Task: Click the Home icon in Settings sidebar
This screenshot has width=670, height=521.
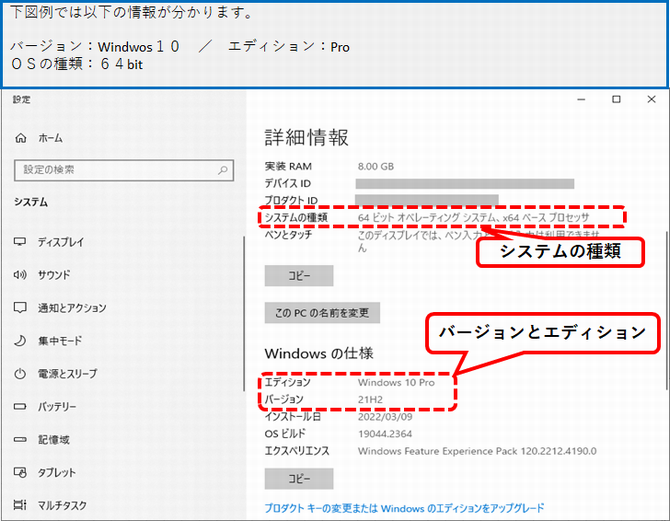Action: 21,138
